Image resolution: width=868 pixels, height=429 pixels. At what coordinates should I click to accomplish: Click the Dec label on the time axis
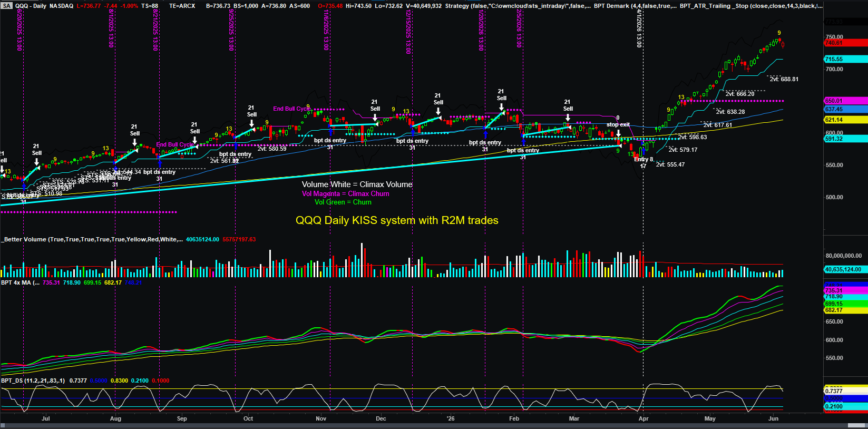coord(381,418)
